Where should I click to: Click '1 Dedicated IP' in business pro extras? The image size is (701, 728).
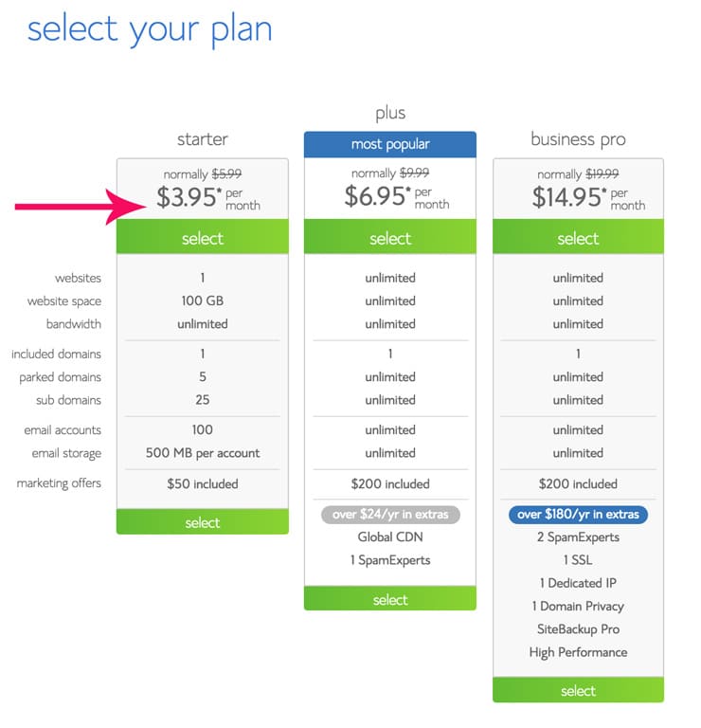578,583
